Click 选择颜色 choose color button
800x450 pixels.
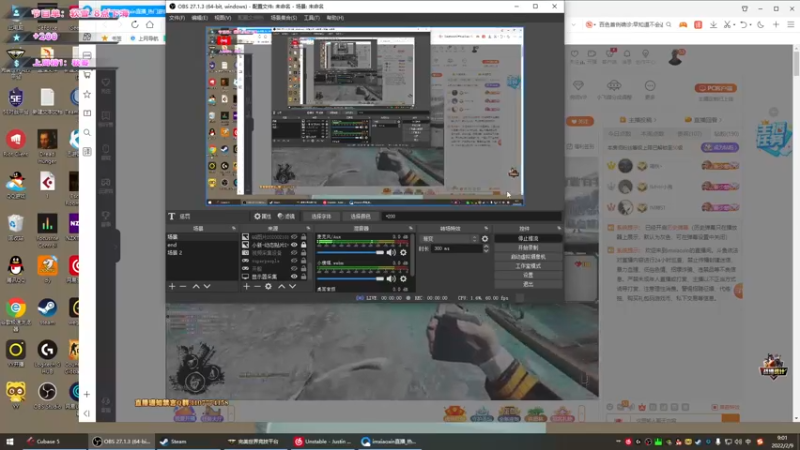[360, 216]
